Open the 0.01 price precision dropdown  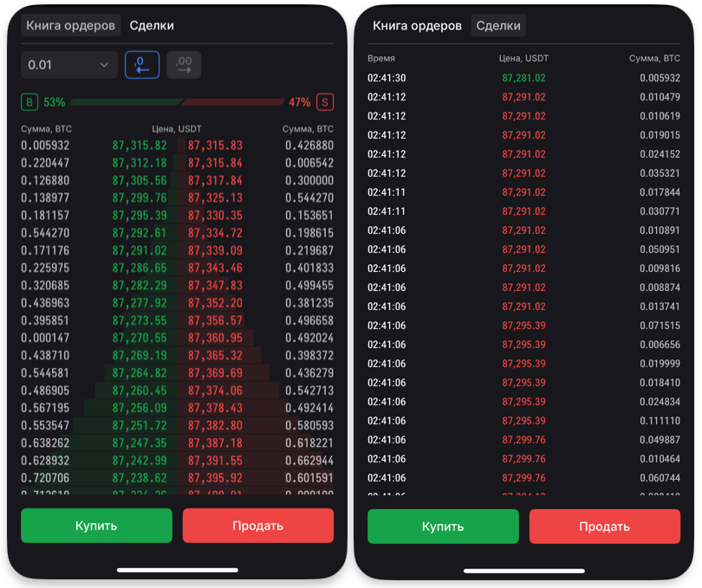(x=69, y=65)
